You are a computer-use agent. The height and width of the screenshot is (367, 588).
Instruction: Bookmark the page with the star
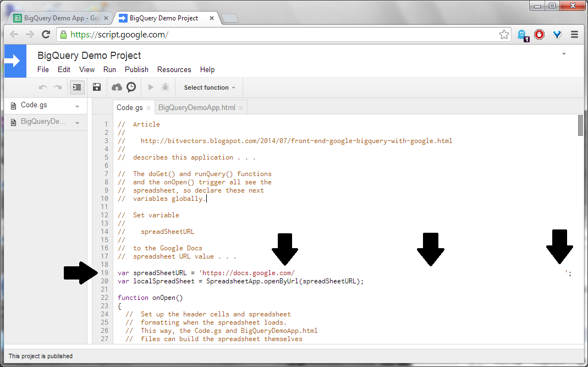pyautogui.click(x=504, y=34)
